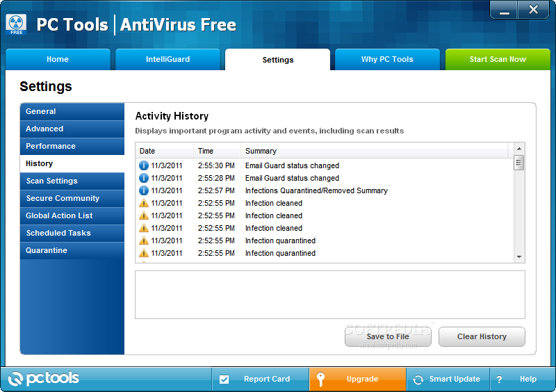
Task: Select 'Email Guard status changed' at 2:55:28 PM
Action: (325, 178)
